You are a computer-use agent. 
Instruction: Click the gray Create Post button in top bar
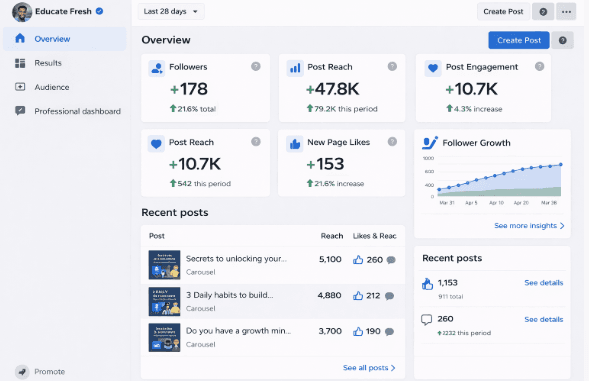(503, 12)
